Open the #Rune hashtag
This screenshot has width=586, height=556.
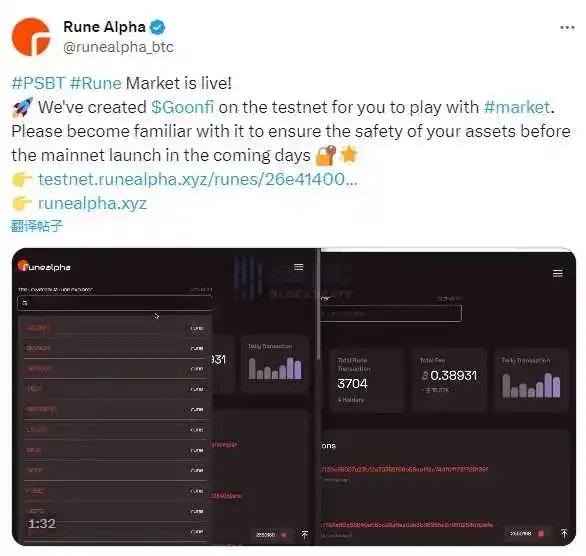point(96,83)
